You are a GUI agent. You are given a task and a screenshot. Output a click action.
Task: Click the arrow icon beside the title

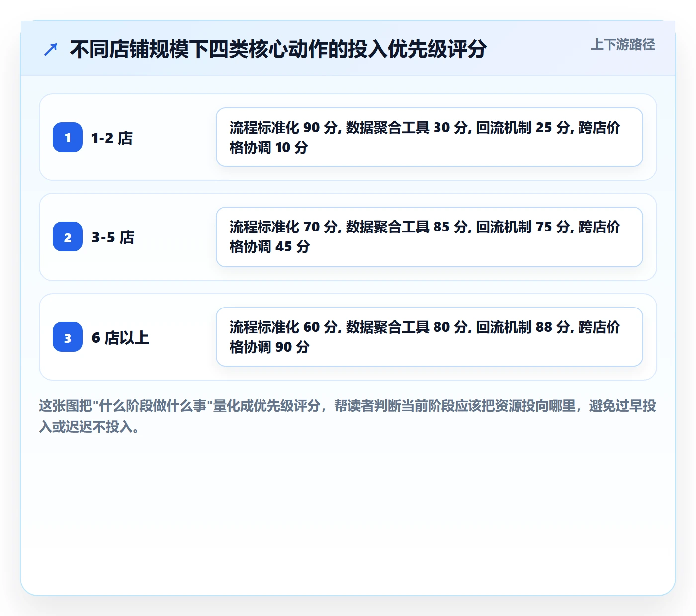51,49
